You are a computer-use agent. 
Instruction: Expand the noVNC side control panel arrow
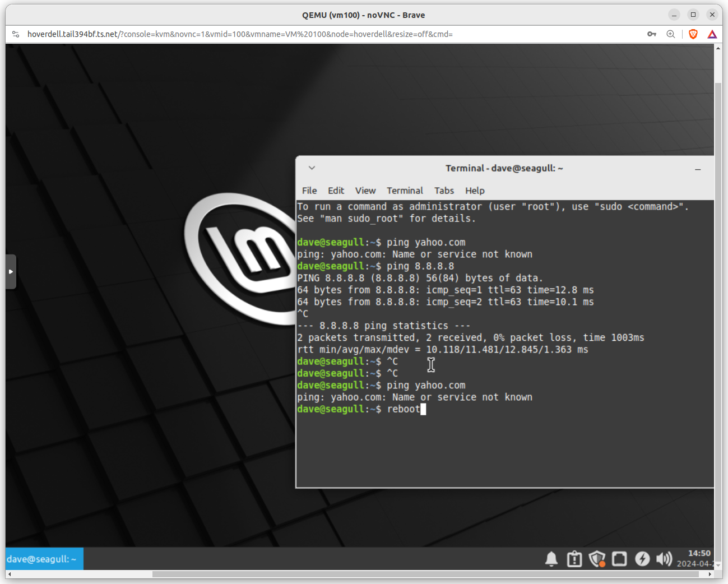11,272
